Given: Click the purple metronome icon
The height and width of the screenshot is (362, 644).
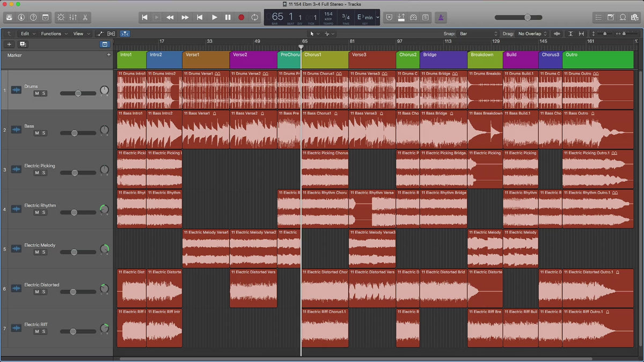Looking at the screenshot, I should (x=441, y=17).
